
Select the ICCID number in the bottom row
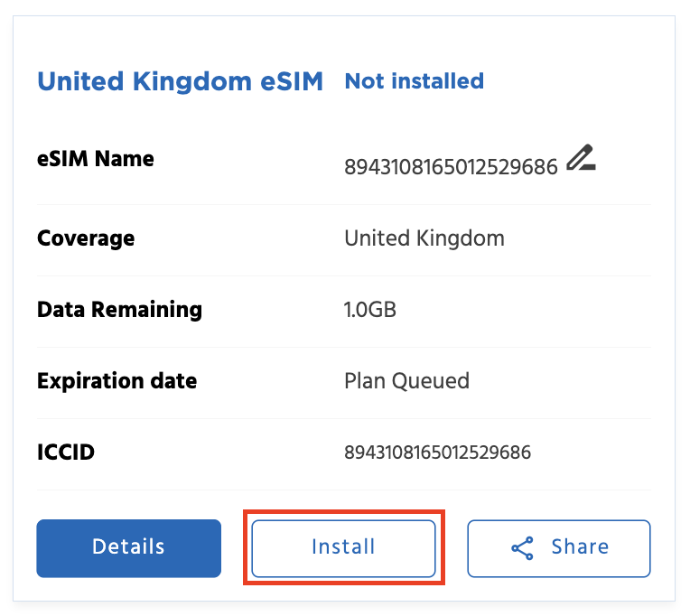(x=437, y=452)
